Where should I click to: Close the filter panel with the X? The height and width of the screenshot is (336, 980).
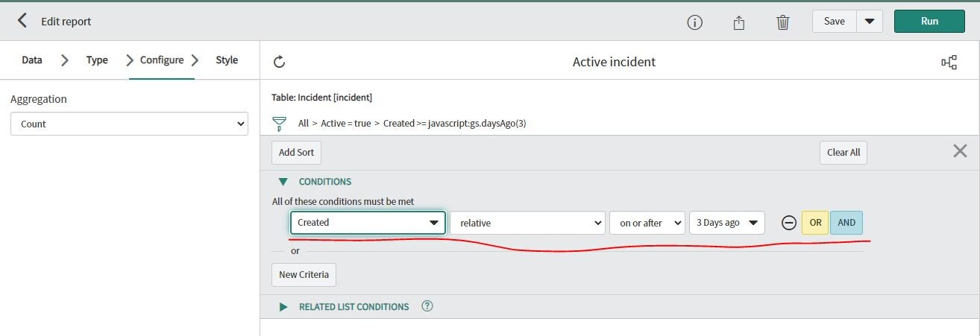point(960,151)
